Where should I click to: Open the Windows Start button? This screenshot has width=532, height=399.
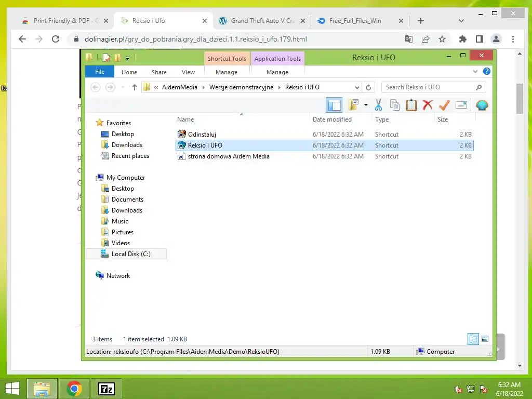click(x=12, y=389)
